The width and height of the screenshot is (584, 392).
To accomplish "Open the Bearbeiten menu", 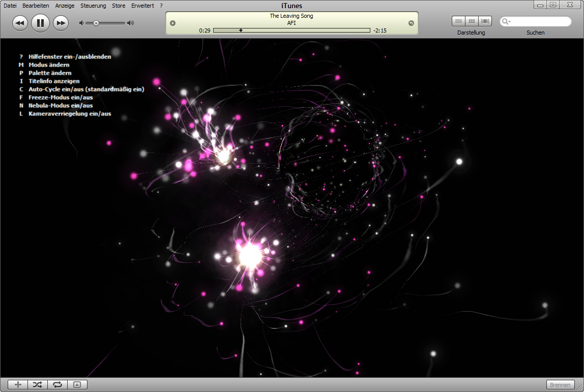I will tap(36, 6).
